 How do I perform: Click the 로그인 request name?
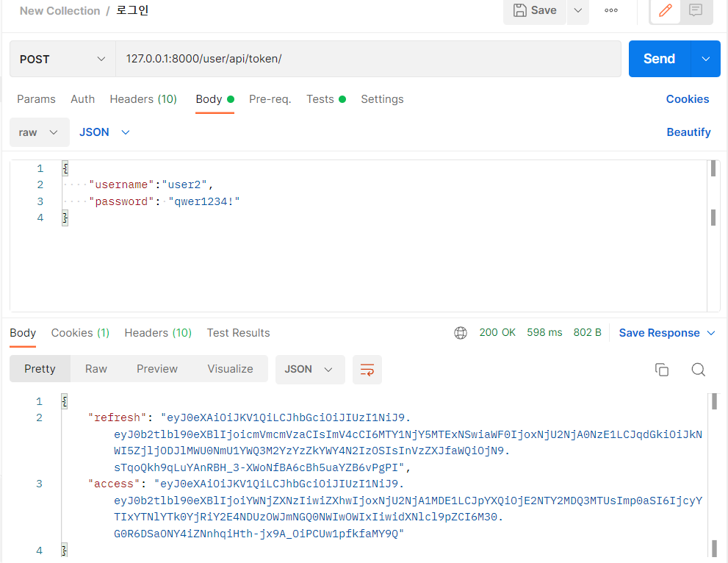pyautogui.click(x=131, y=10)
